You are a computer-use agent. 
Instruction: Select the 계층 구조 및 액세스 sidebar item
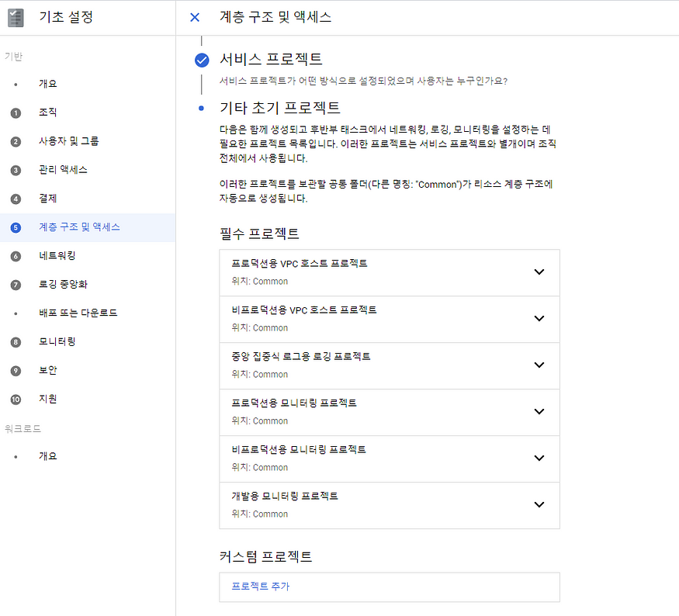point(88,227)
